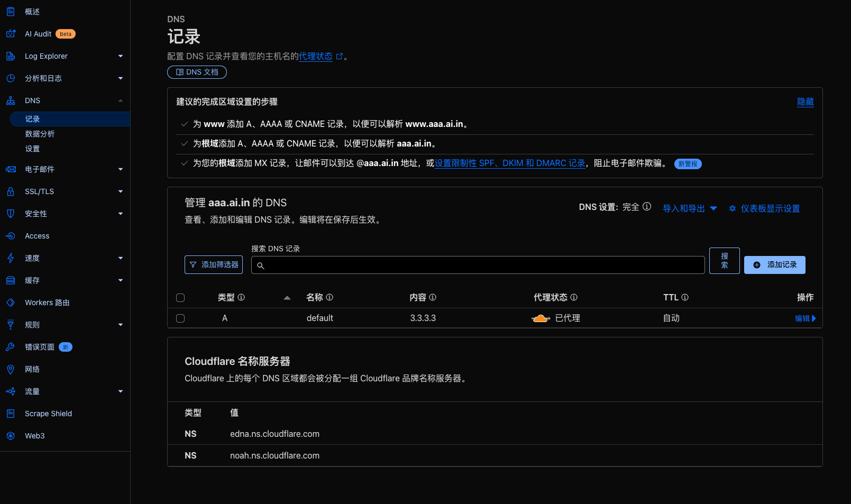Expand the 分析和日志 menu arrow
Viewport: 851px width, 504px height.
coord(121,78)
